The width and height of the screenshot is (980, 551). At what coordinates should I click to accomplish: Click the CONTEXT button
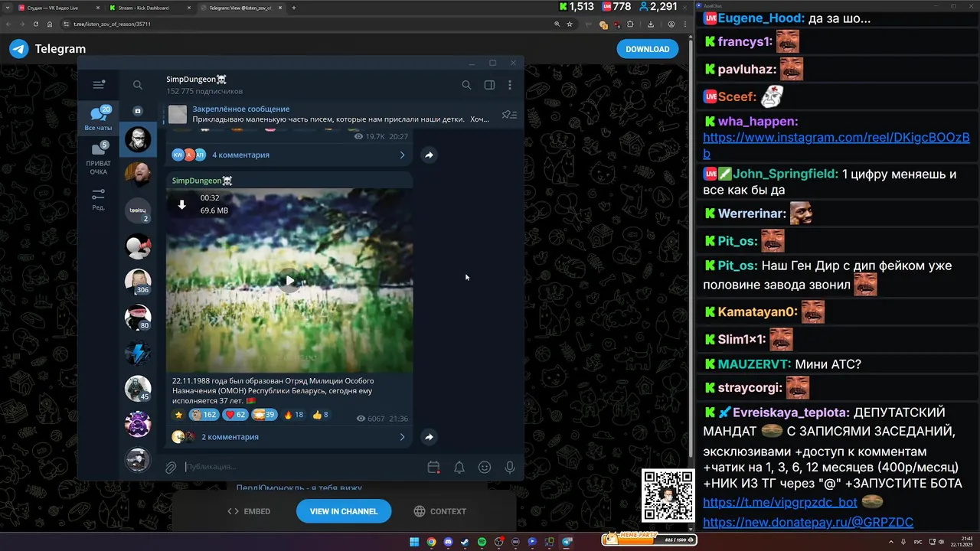[440, 511]
